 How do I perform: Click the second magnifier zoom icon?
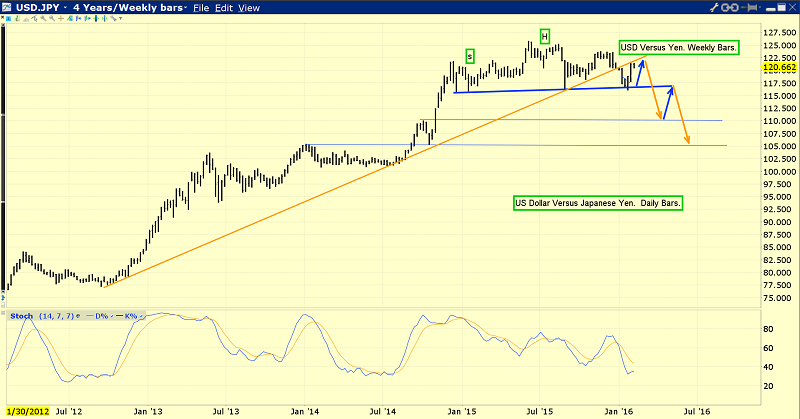pos(52,18)
